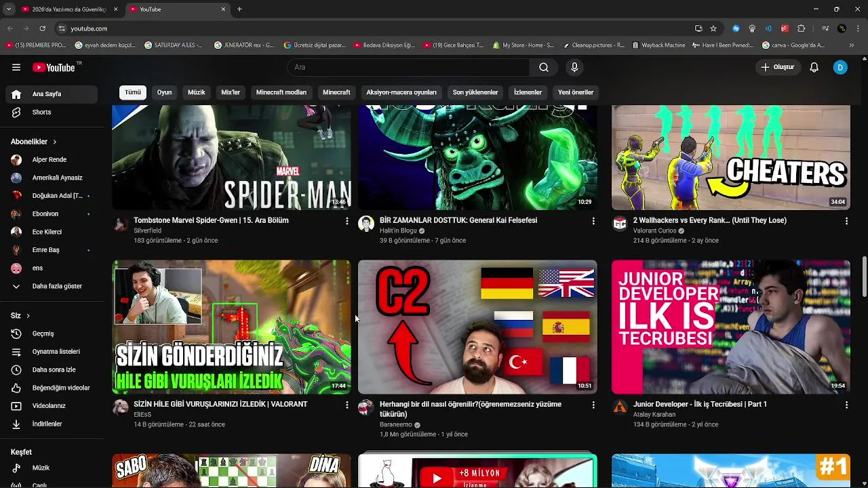Open C2 language learning video thumbnail

tap(477, 327)
